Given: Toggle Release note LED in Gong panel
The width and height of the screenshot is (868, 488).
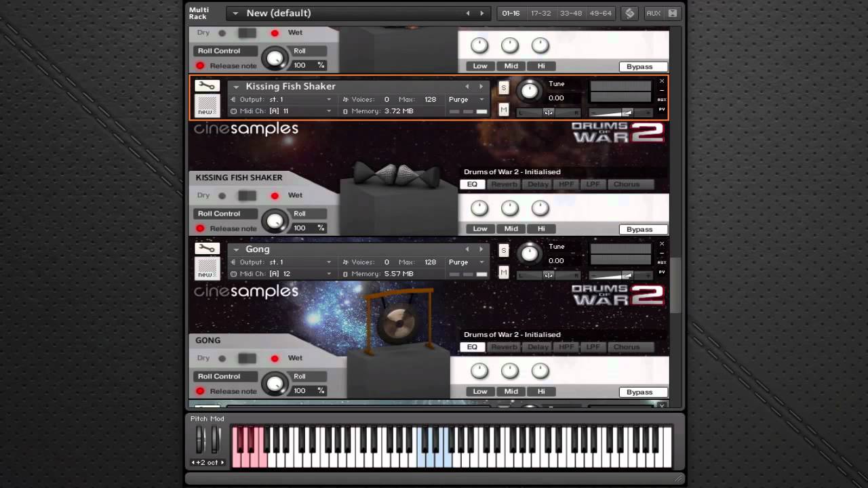Looking at the screenshot, I should (x=200, y=391).
